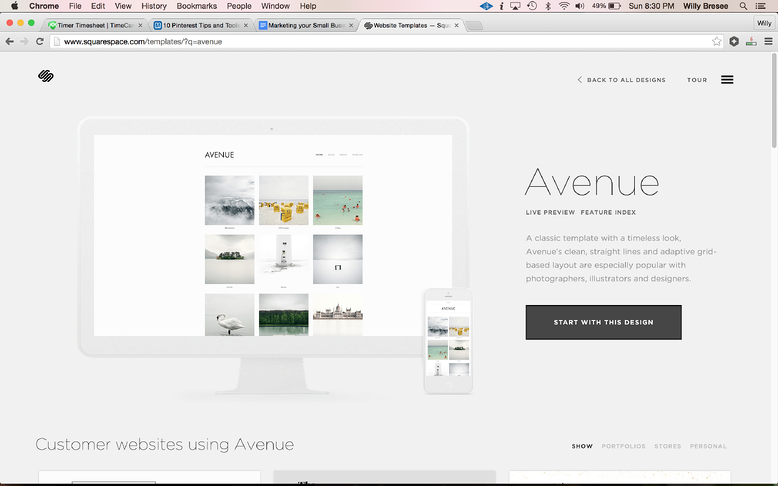Click the yellow beach chairs photo thumbnail
The width and height of the screenshot is (778, 486).
pos(283,200)
